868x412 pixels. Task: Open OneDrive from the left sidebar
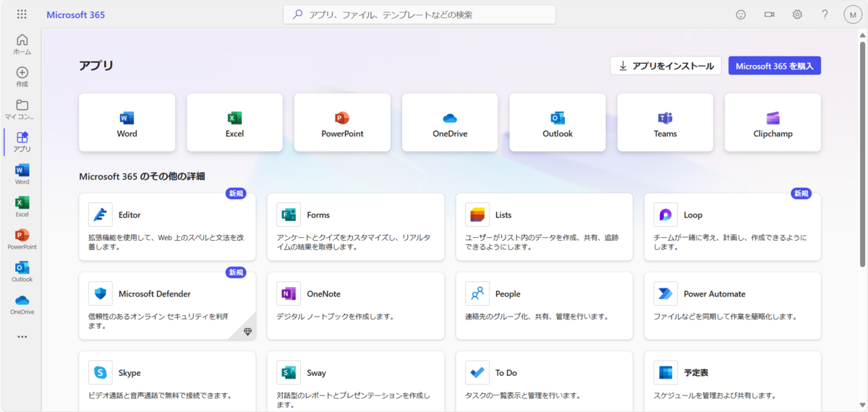click(x=22, y=305)
